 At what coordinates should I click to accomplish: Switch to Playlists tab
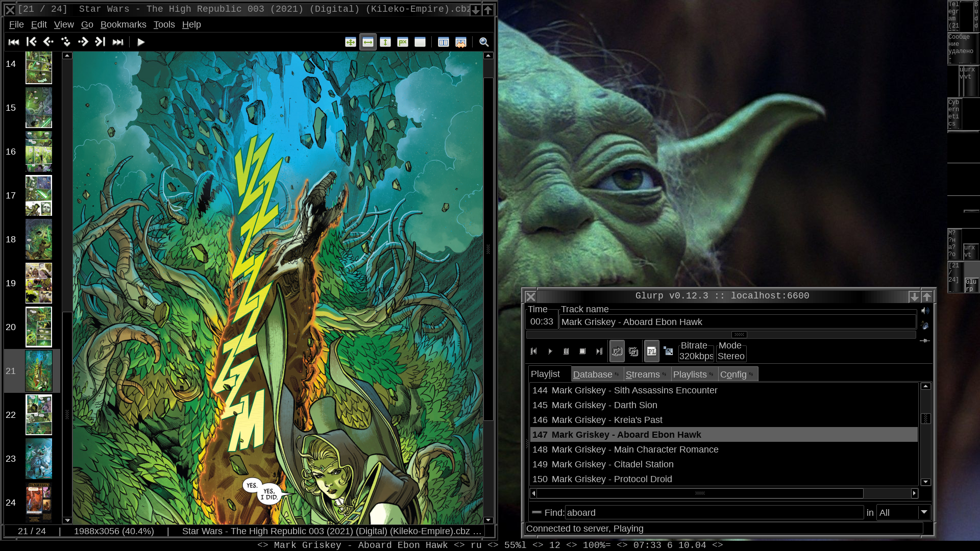click(x=694, y=374)
